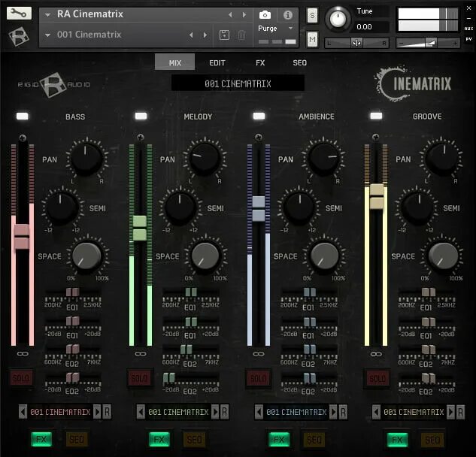
Task: Toggle the Bass channel power LED
Action: click(22, 116)
